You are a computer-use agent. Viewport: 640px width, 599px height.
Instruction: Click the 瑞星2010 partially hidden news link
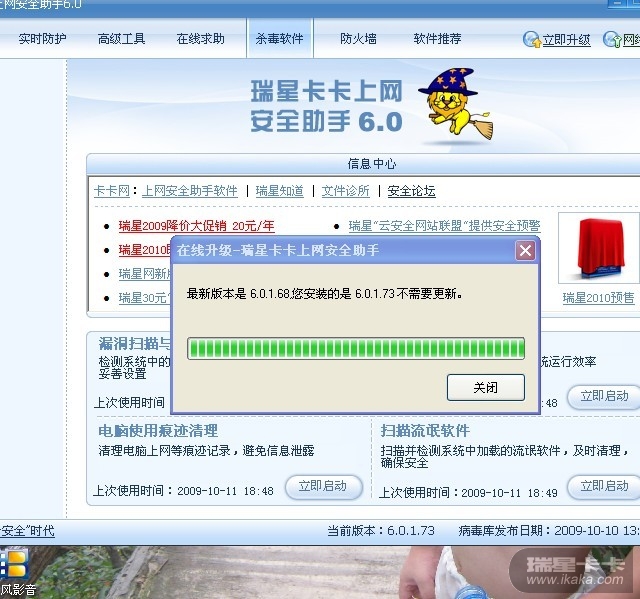coord(144,250)
